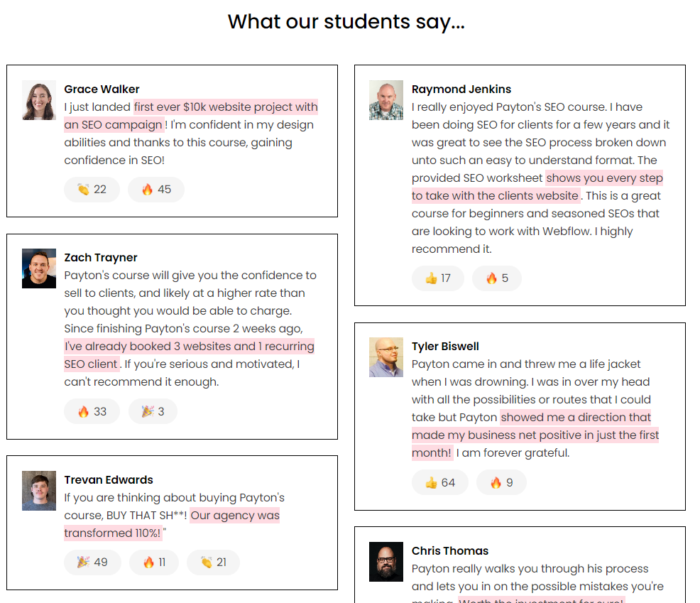Open Grace Walker's profile picture
This screenshot has height=603, width=700.
(39, 100)
